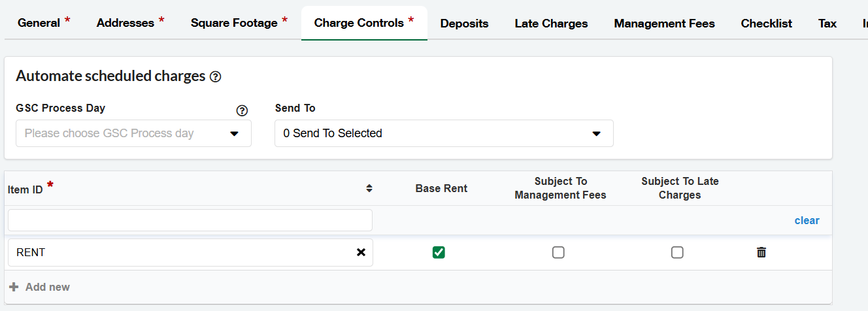The width and height of the screenshot is (868, 311).
Task: Open help icon for GSC Process Day
Action: tap(242, 110)
